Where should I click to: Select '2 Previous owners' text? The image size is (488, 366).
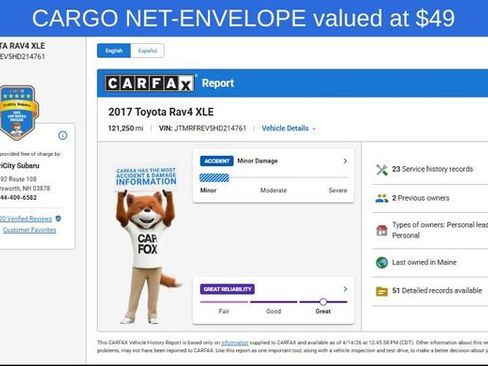(420, 198)
